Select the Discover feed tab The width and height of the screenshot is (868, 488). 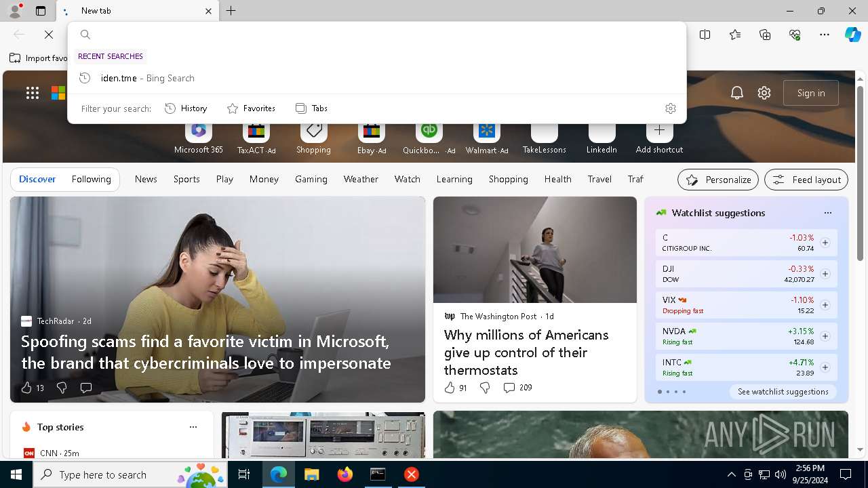tap(37, 179)
